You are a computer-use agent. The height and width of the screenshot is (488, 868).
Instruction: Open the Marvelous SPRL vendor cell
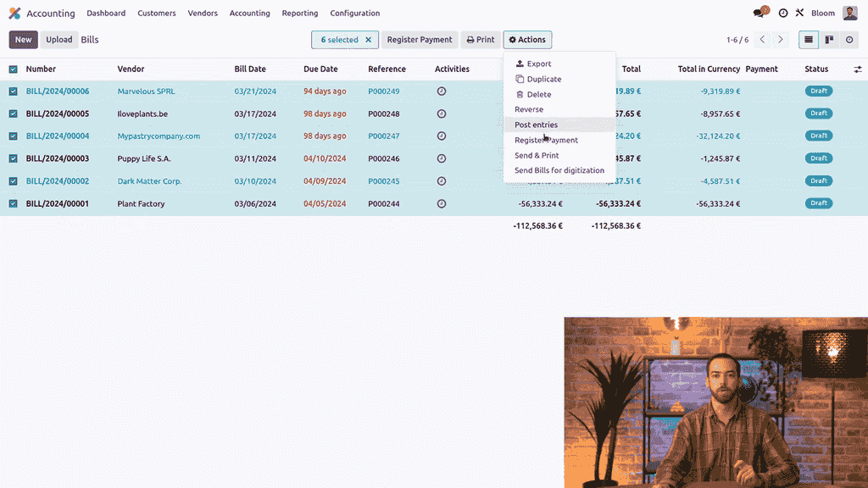point(146,91)
